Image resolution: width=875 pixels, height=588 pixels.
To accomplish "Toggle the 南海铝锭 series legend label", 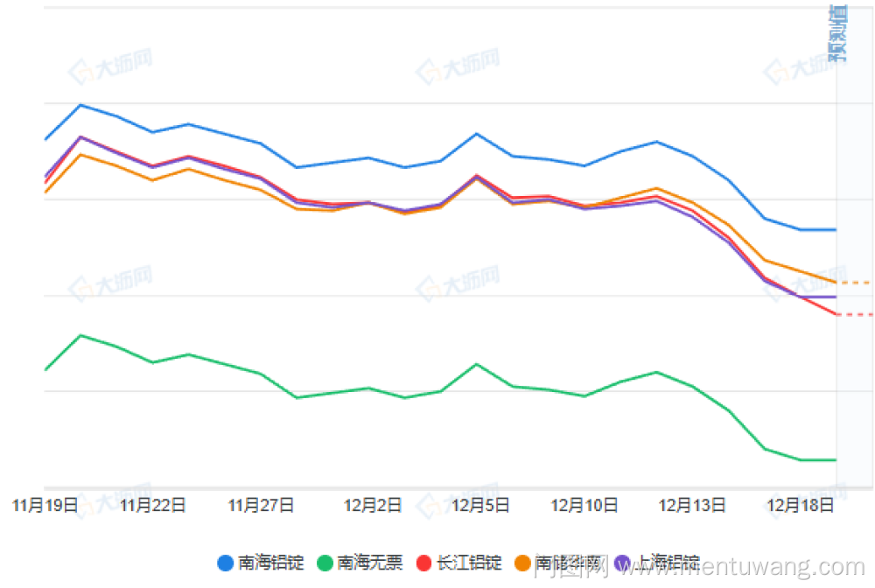I will pos(270,563).
